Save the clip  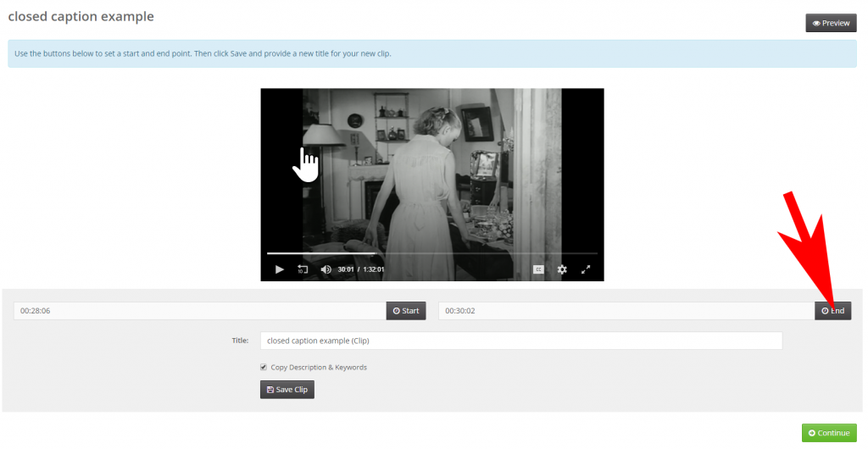pos(287,390)
